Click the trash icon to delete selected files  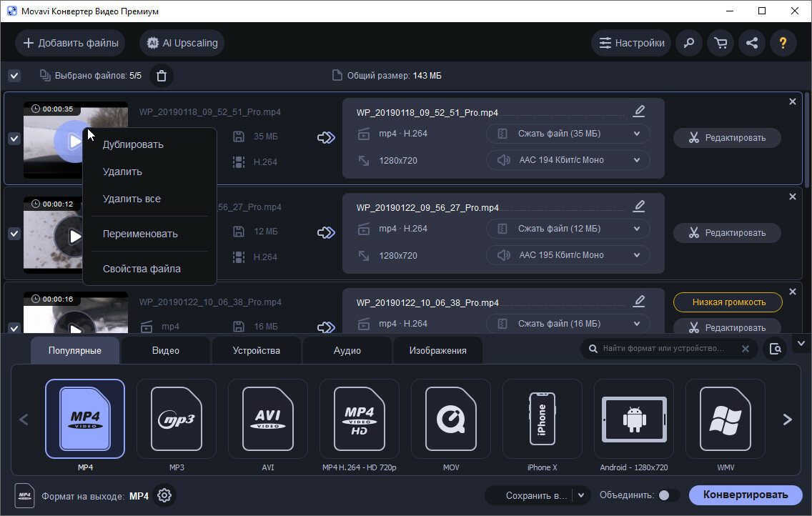[162, 76]
